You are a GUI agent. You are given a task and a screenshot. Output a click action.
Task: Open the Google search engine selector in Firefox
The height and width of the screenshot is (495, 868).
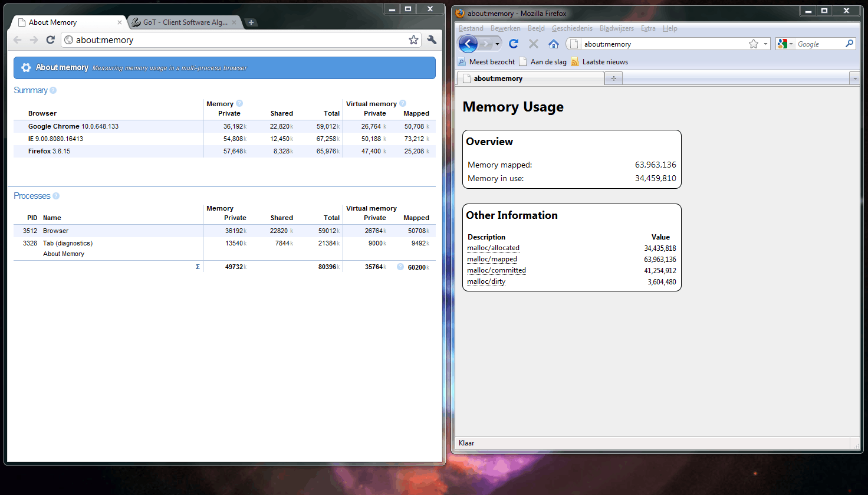tap(785, 44)
